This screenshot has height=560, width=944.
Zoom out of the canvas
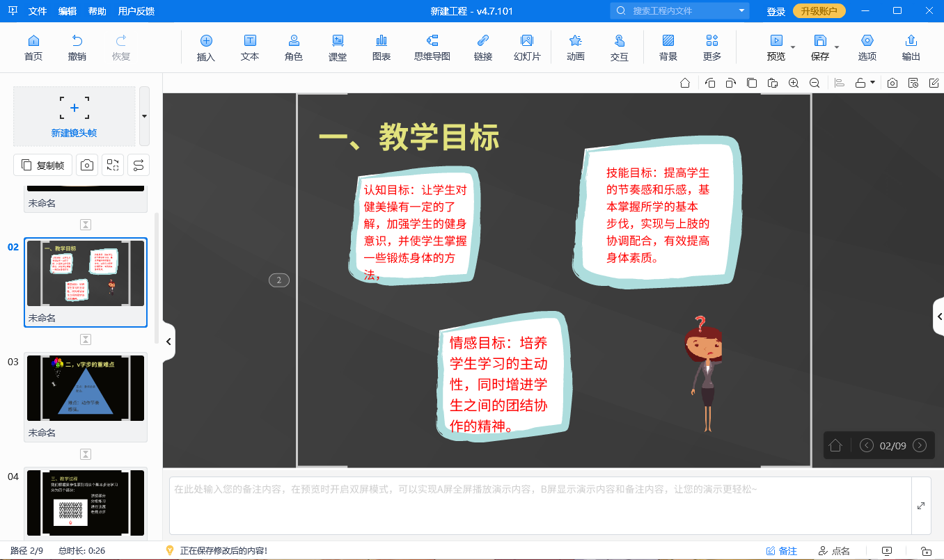pyautogui.click(x=815, y=83)
